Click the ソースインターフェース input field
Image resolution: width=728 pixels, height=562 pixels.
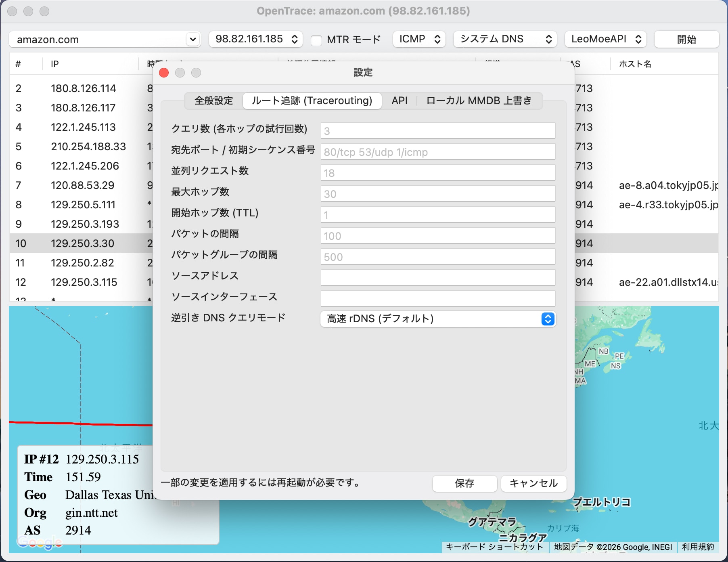438,298
